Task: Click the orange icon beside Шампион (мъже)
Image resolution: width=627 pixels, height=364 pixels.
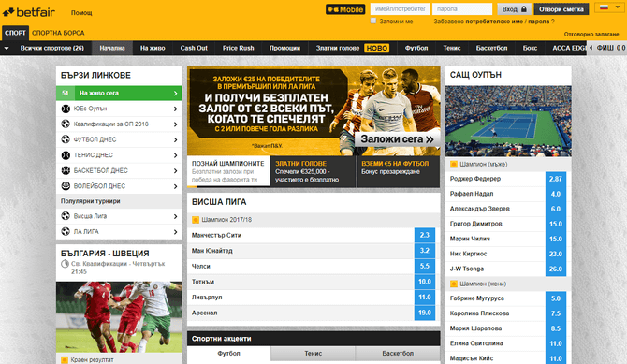Action: click(454, 164)
